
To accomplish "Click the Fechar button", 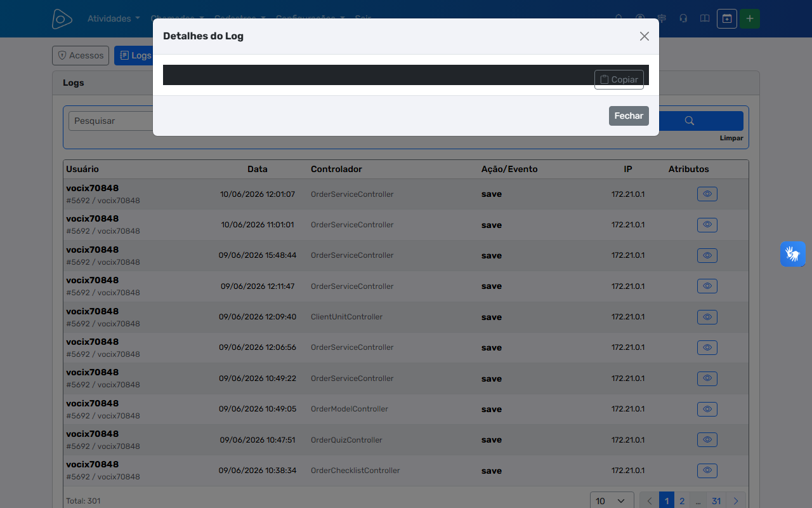I will coord(629,116).
